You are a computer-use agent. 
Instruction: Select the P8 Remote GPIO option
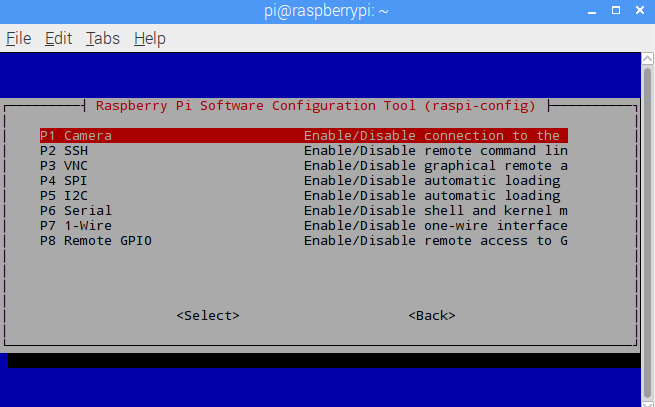click(x=304, y=241)
